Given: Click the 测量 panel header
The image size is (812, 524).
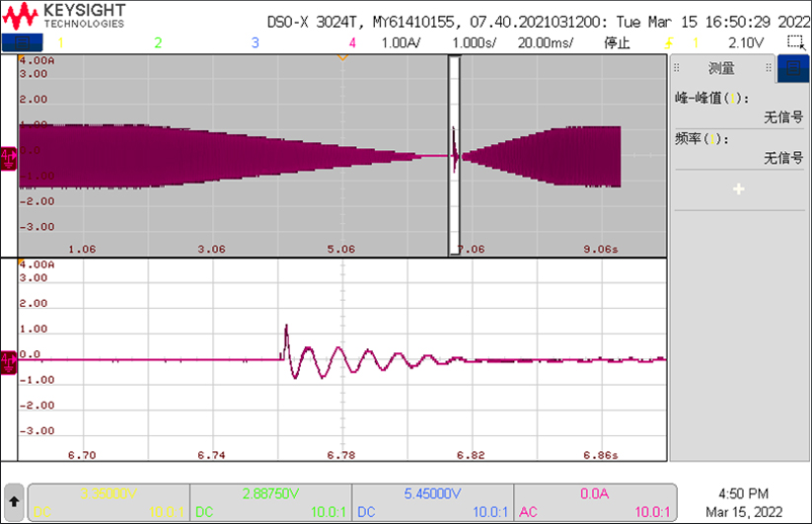Looking at the screenshot, I should click(x=721, y=68).
